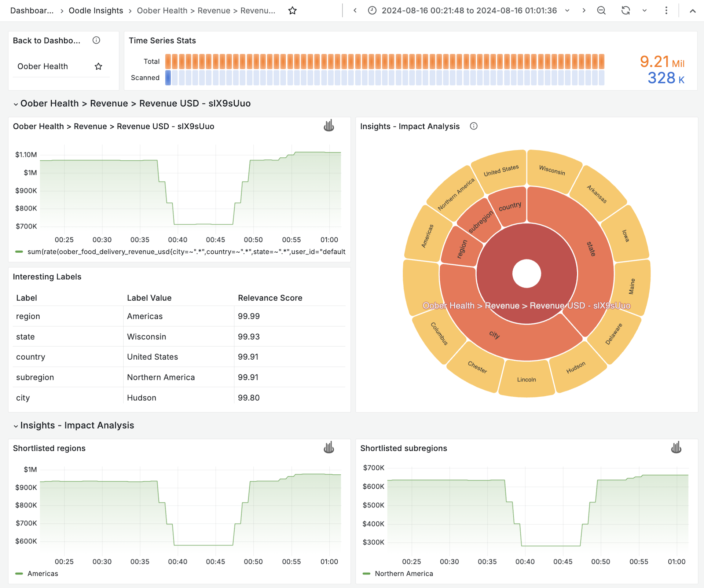Click the zoom out time range icon
Screen dimensions: 704x588
coord(601,11)
